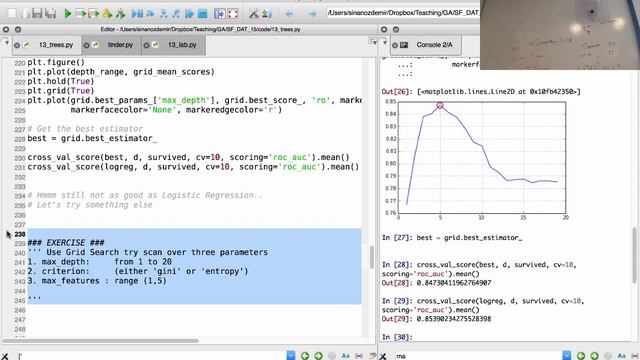The width and height of the screenshot is (640, 360).
Task: Find previous match in the console
Action: (580, 356)
